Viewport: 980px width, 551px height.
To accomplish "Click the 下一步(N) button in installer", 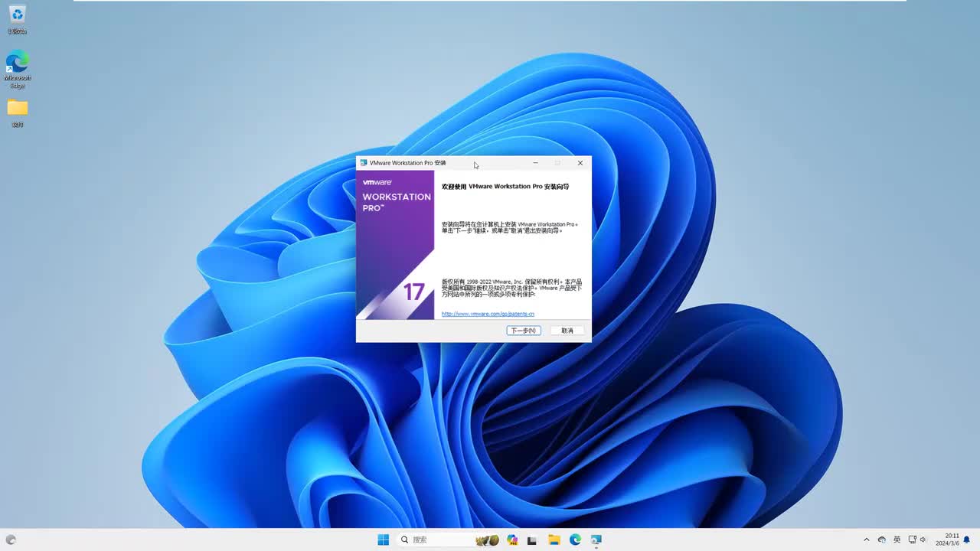I will click(x=524, y=331).
